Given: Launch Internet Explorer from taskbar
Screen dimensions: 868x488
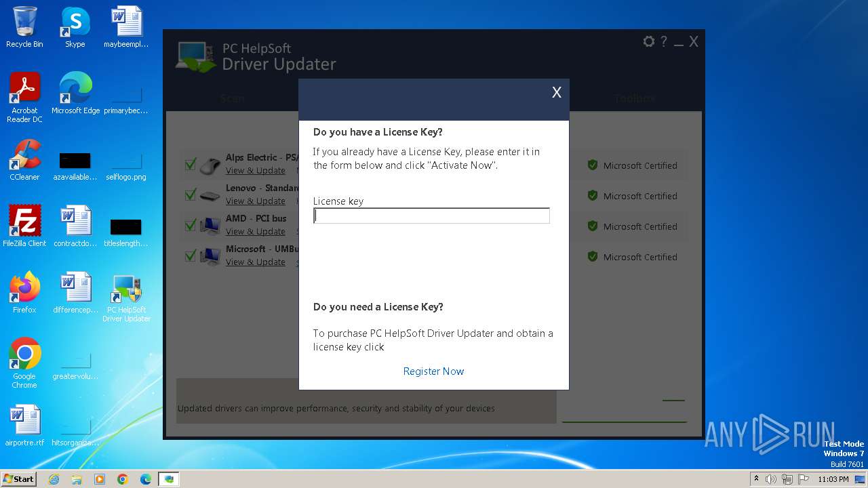Looking at the screenshot, I should (54, 479).
